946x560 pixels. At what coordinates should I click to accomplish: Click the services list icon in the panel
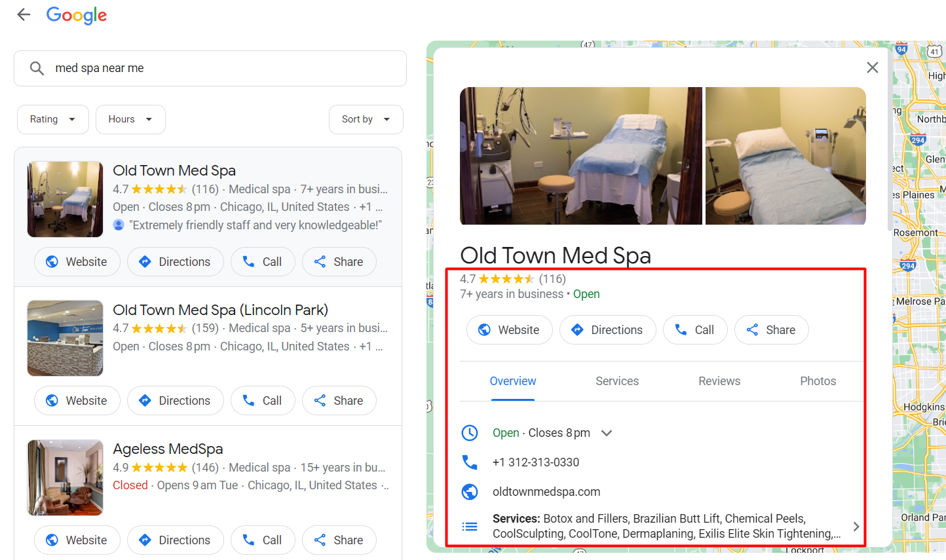tap(470, 526)
